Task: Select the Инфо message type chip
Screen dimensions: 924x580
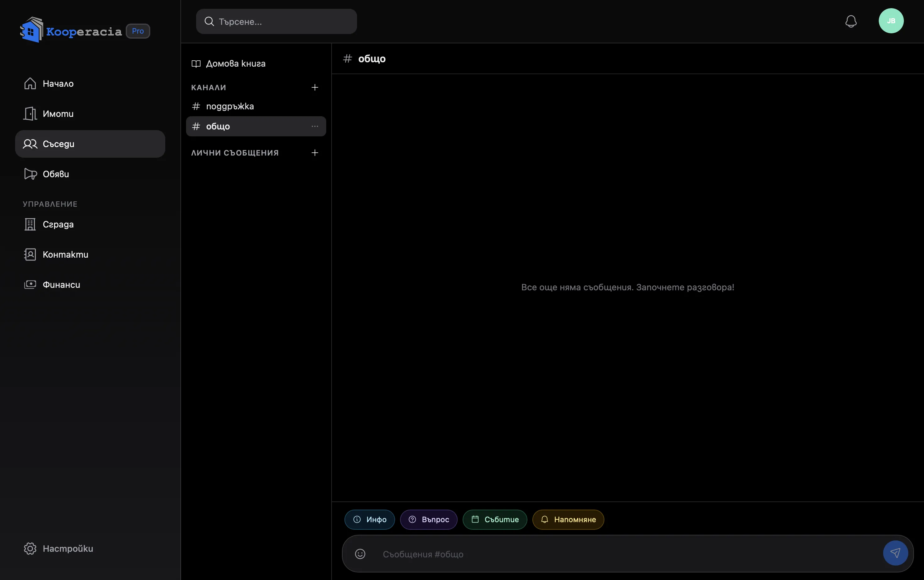Action: click(370, 519)
